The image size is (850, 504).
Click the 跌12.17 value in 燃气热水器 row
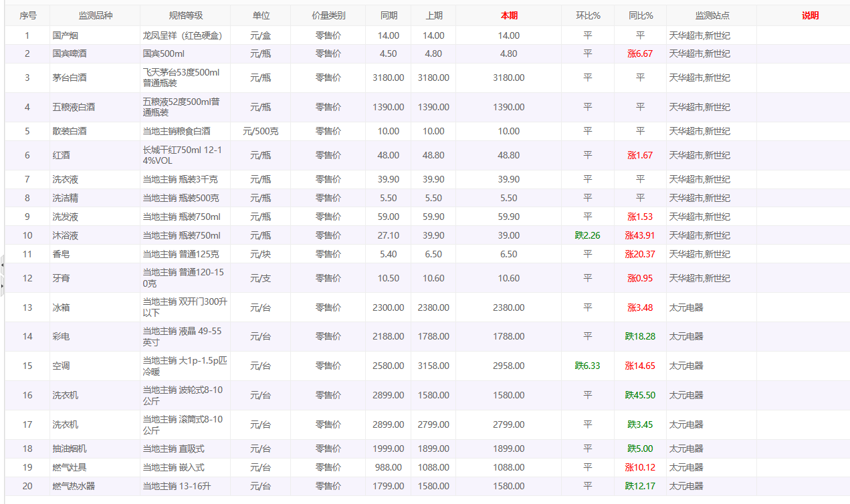(640, 486)
